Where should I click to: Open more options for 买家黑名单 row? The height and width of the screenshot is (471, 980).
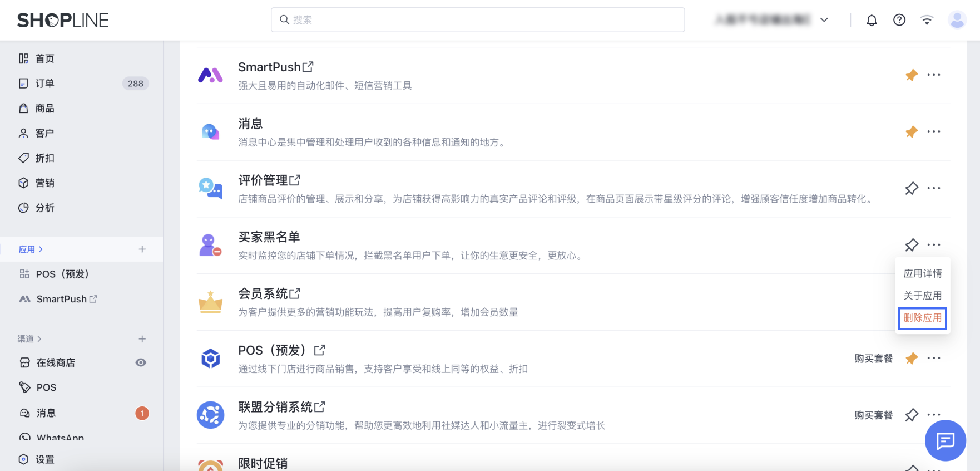pos(934,245)
